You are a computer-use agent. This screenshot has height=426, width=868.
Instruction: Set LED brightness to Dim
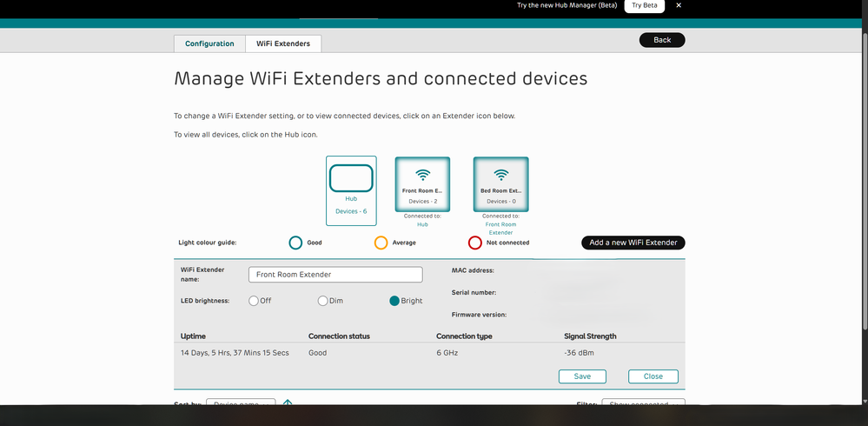(x=322, y=301)
